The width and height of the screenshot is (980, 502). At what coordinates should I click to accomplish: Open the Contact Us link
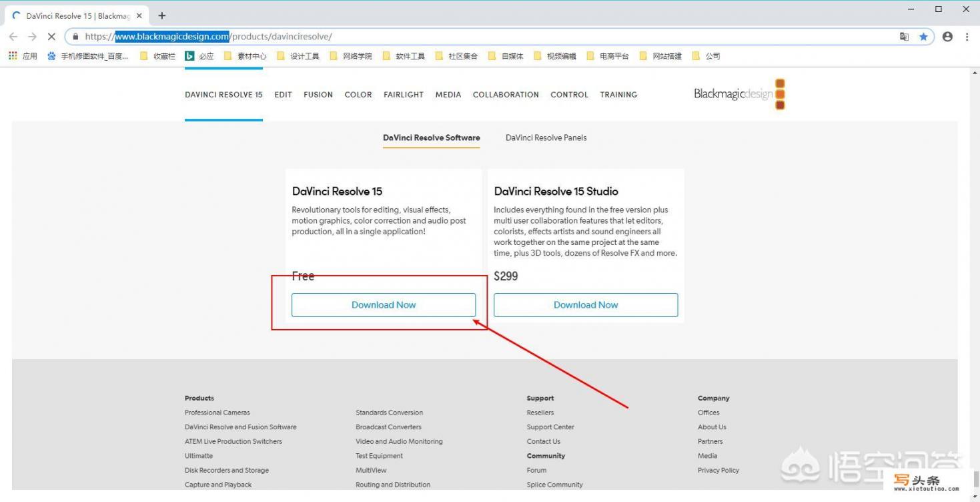click(x=544, y=441)
